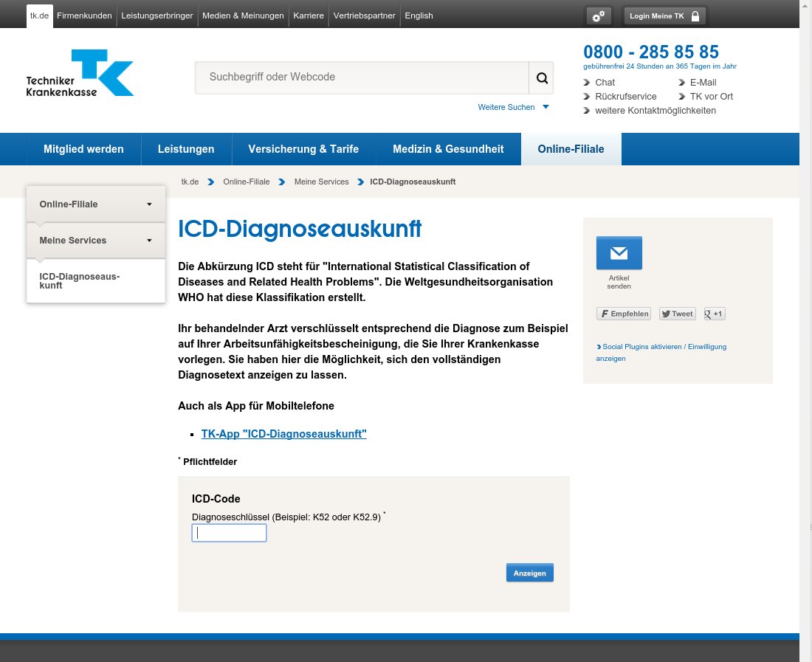Image resolution: width=812 pixels, height=662 pixels.
Task: Click the magnifier search icon button
Action: pos(542,77)
